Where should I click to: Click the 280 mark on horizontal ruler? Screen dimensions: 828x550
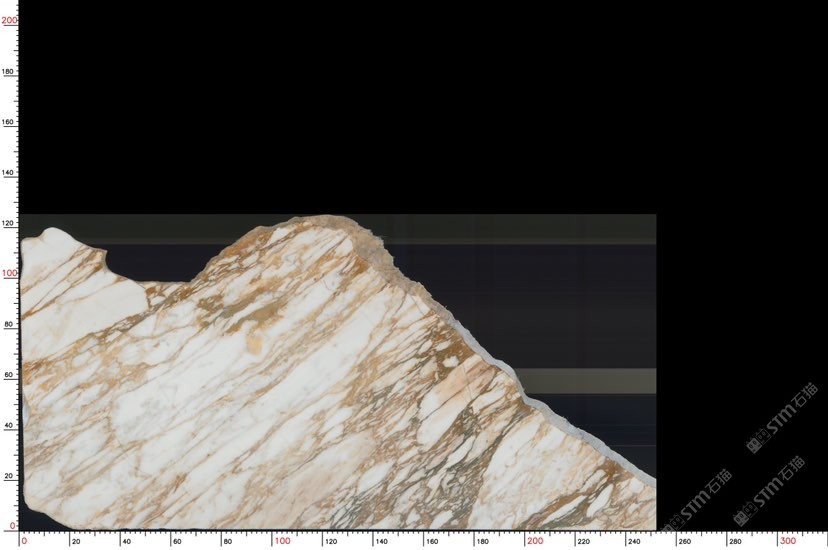(735, 541)
